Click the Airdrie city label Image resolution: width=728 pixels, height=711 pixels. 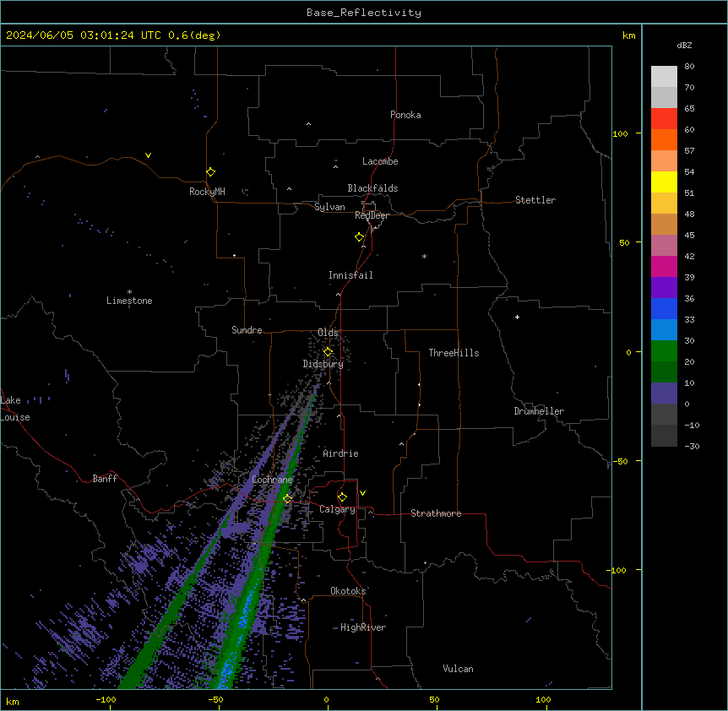(340, 453)
